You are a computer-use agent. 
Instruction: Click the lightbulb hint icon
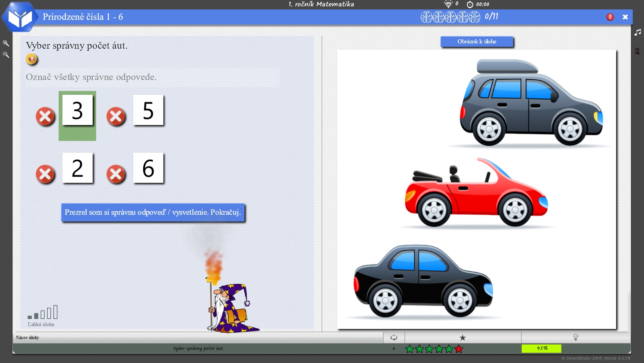point(576,337)
